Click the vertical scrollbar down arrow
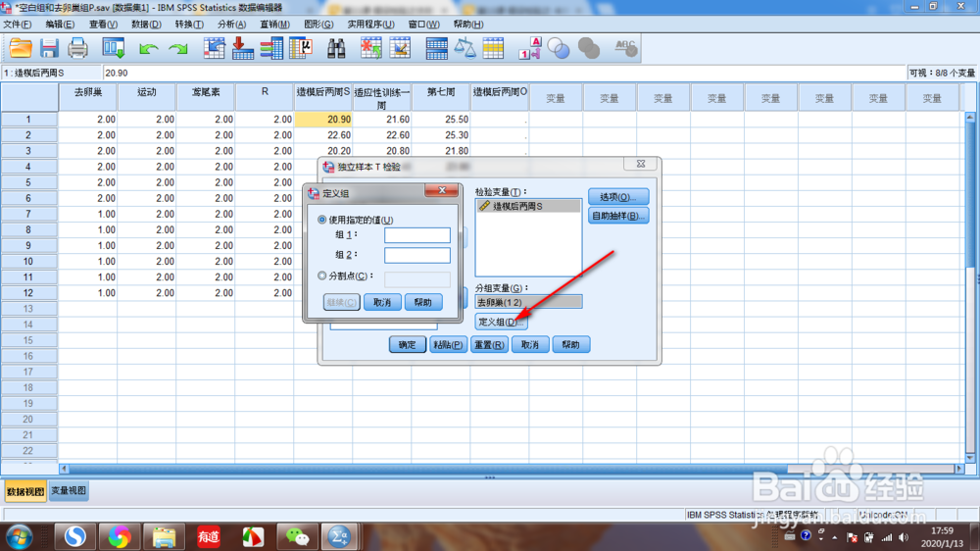The image size is (980, 551). coord(970,459)
